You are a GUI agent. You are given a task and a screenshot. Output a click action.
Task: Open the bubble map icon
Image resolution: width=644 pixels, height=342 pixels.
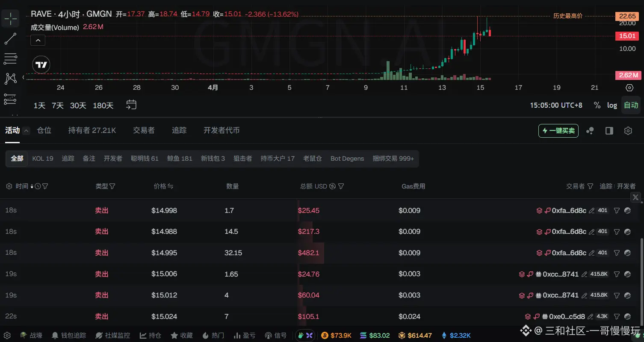(590, 131)
